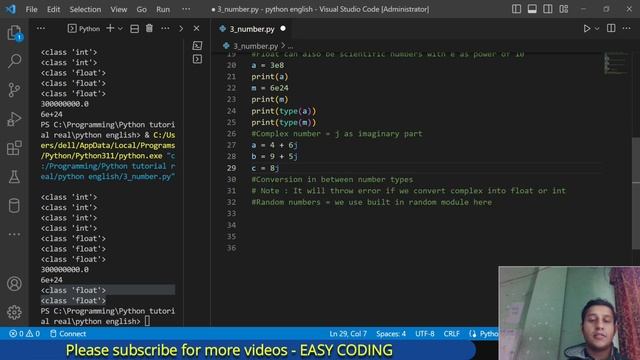Click 'print(type(m))' on line 25
Viewport: 640px width, 360px height.
pyautogui.click(x=284, y=122)
